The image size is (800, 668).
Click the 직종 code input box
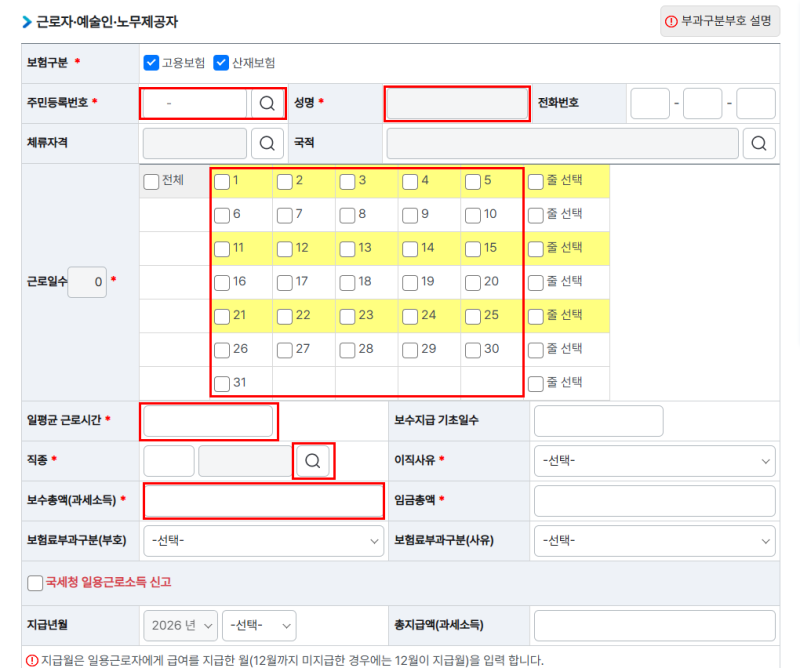click(x=169, y=461)
